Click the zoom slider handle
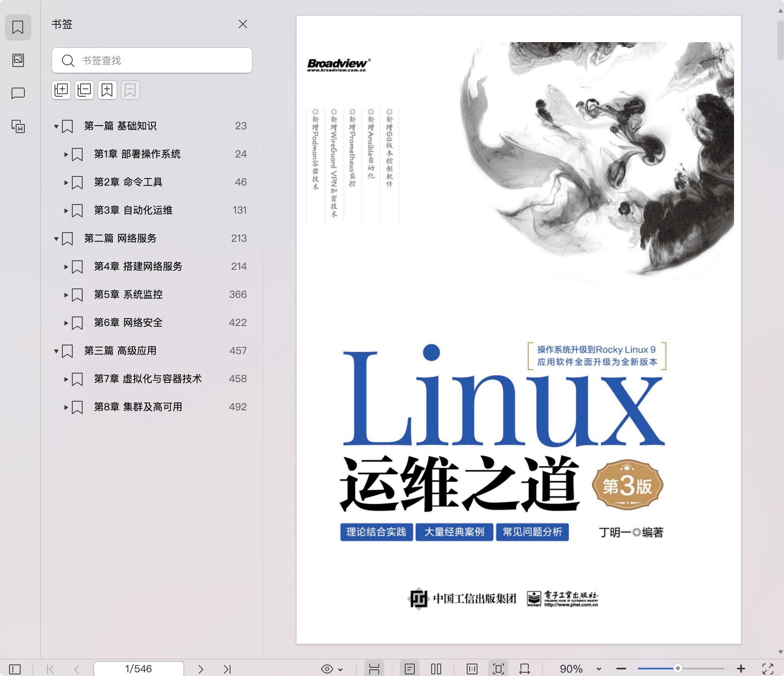This screenshot has height=676, width=784. 678,668
